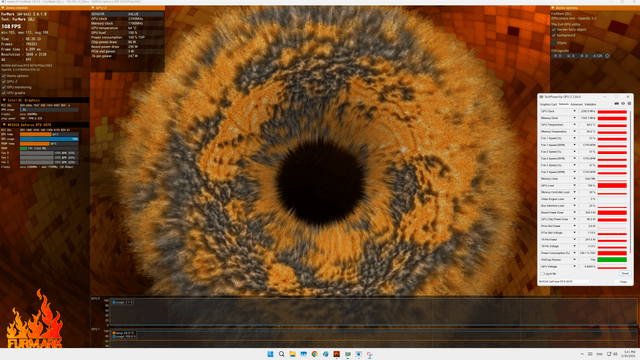
Task: Click the GPU-Z refresh icon
Action: click(623, 104)
